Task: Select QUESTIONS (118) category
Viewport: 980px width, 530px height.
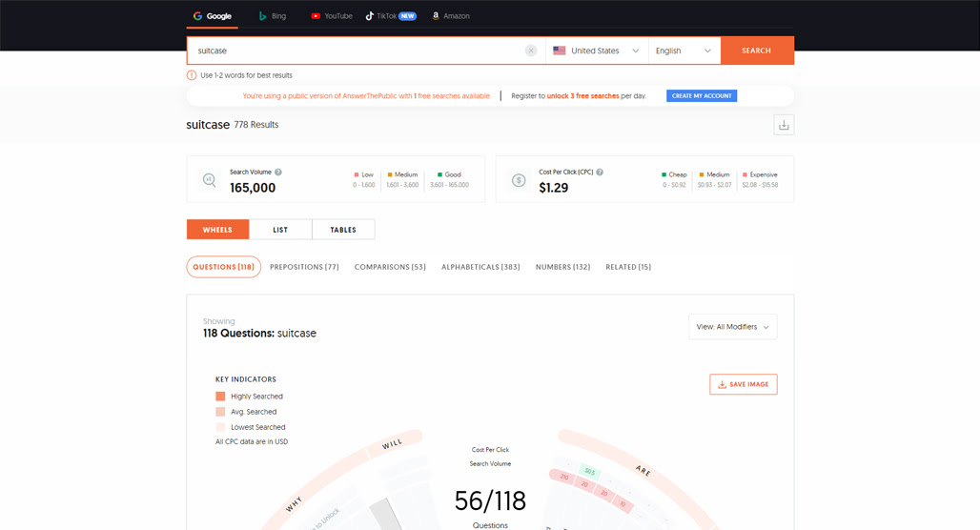Action: [223, 267]
